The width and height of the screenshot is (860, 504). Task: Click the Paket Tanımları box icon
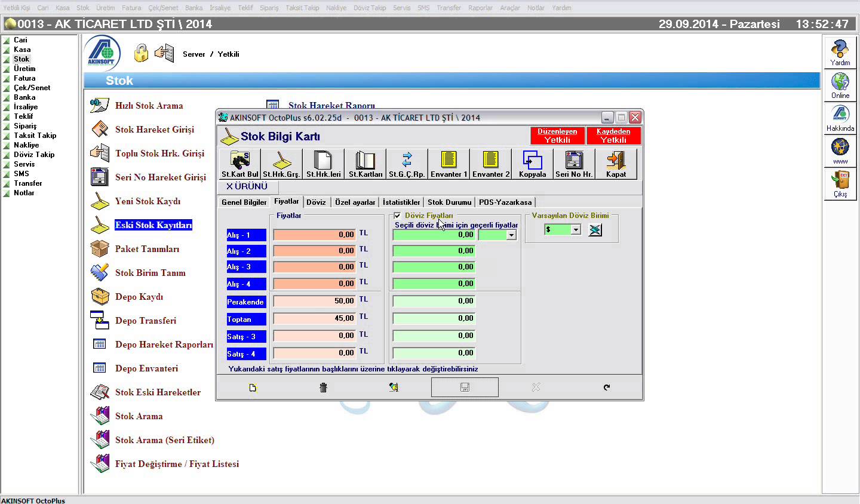pos(99,248)
